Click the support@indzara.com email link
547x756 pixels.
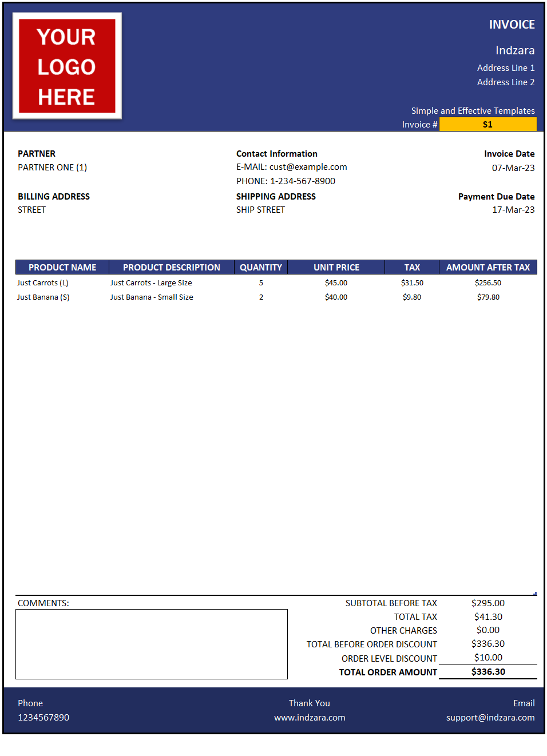[490, 717]
